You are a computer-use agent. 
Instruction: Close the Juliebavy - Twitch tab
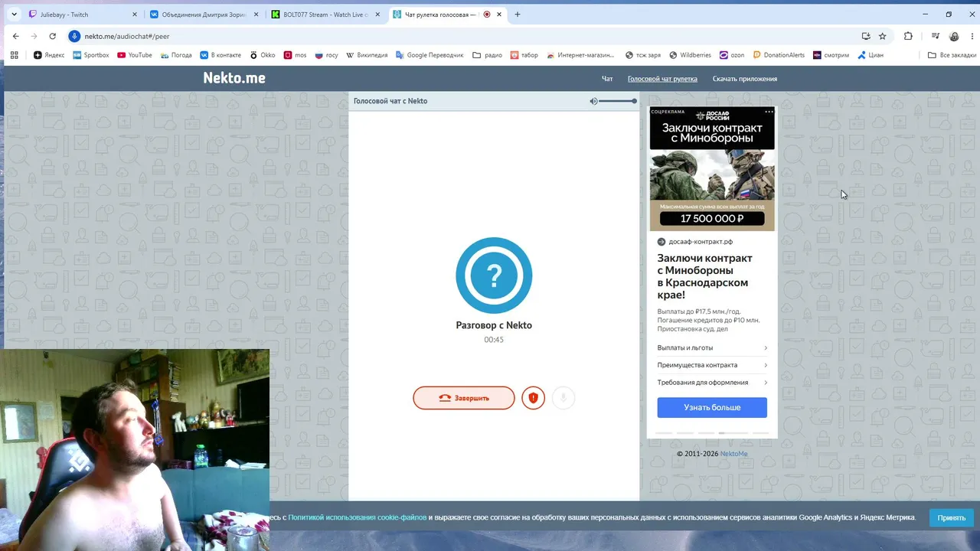134,15
